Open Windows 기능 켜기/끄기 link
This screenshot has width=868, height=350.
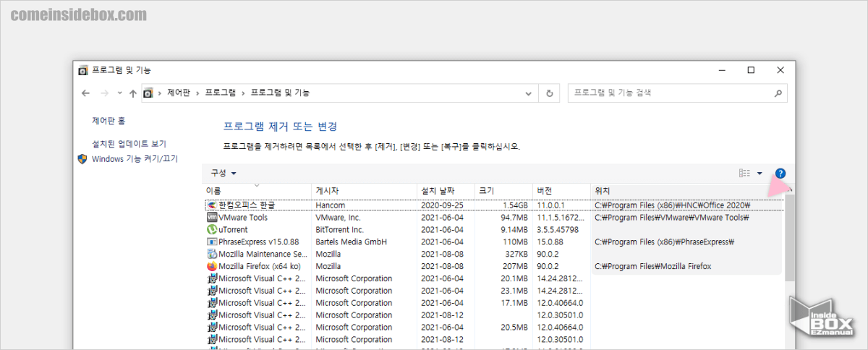point(135,159)
